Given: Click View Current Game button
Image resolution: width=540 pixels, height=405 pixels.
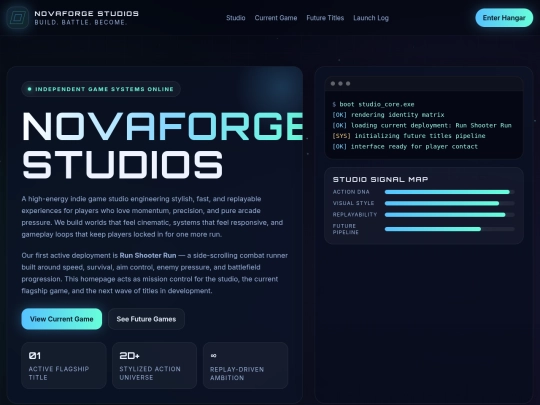Looking at the screenshot, I should coord(62,319).
